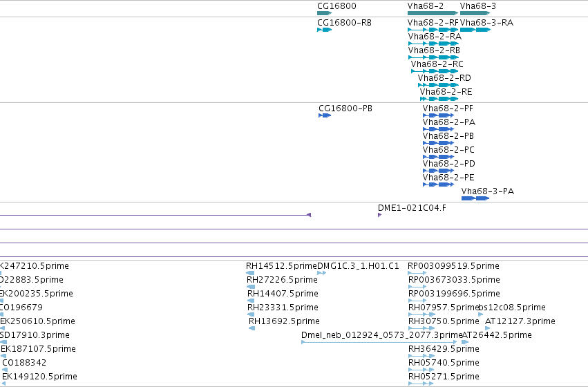Viewport: 588px width, 387px height.
Task: Select EST EK187107.5prime label
Action: pos(38,349)
